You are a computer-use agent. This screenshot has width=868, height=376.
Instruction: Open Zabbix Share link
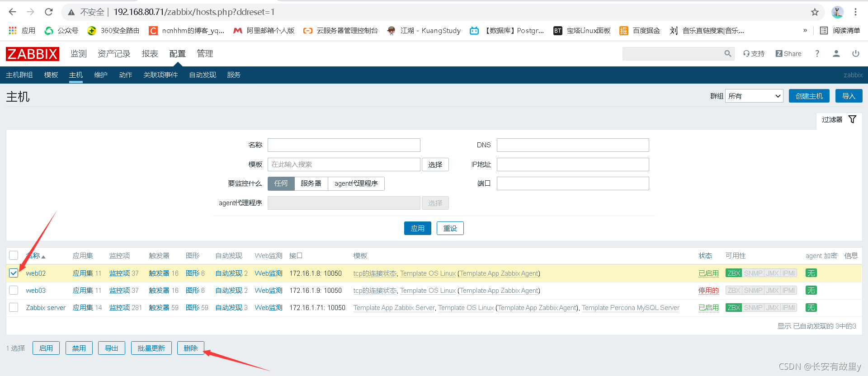pyautogui.click(x=788, y=54)
